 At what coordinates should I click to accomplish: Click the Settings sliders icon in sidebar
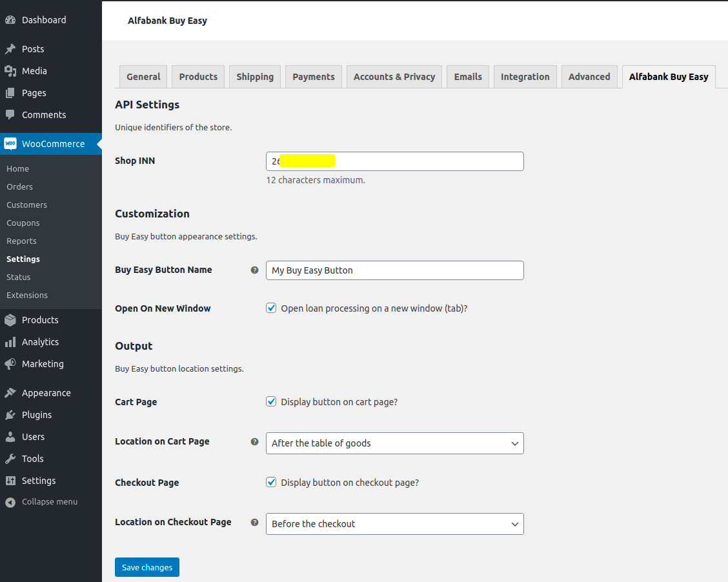[10, 481]
